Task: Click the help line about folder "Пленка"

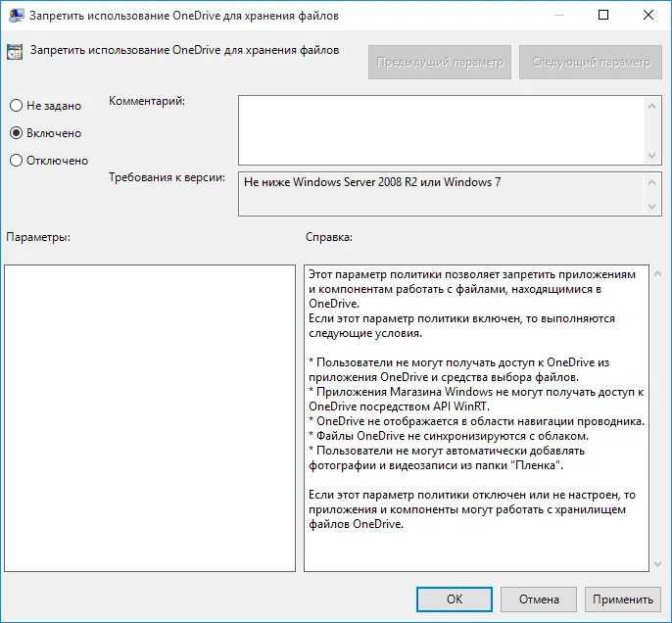Action: click(x=436, y=465)
